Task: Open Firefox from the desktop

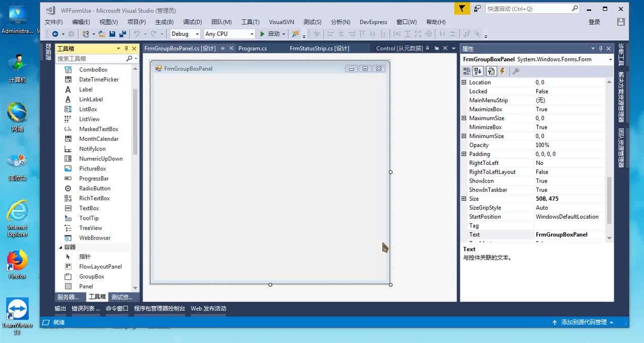Action: [17, 264]
